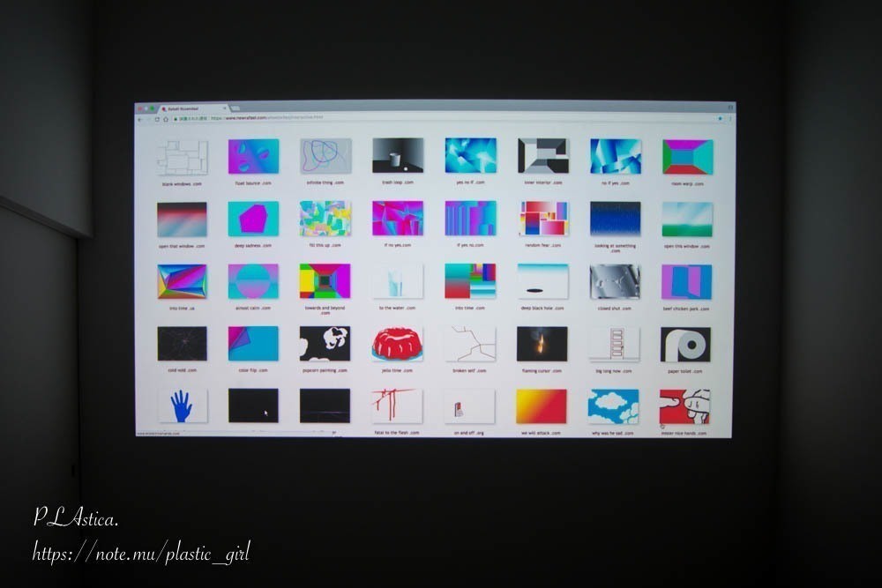Screen dimensions: 882x588
Task: Click the "trash loop .com" text link
Action: click(x=397, y=183)
